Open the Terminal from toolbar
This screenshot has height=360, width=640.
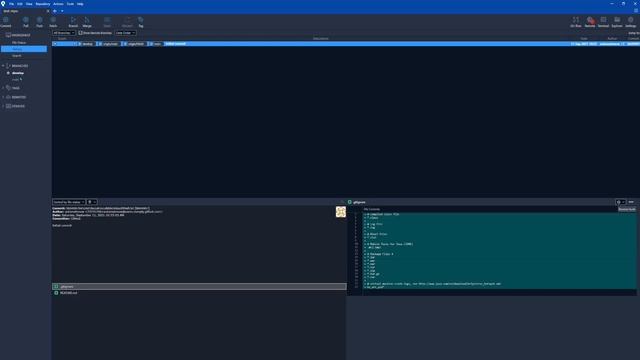click(x=603, y=22)
